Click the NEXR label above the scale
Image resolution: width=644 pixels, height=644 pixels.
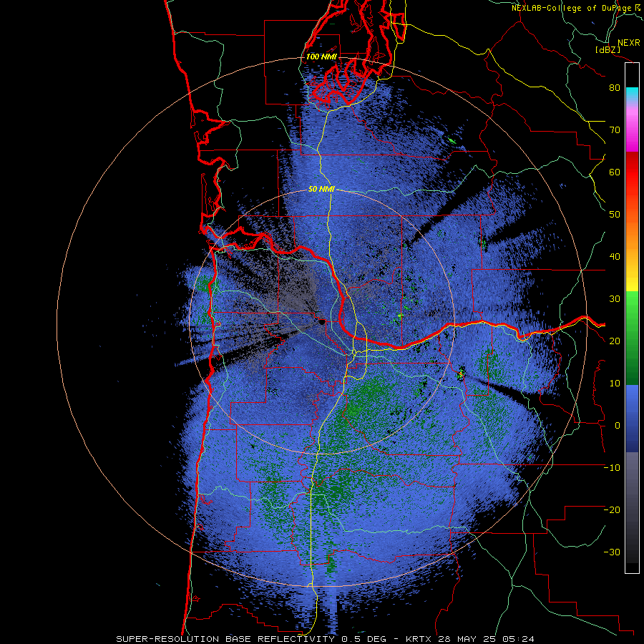tap(628, 43)
